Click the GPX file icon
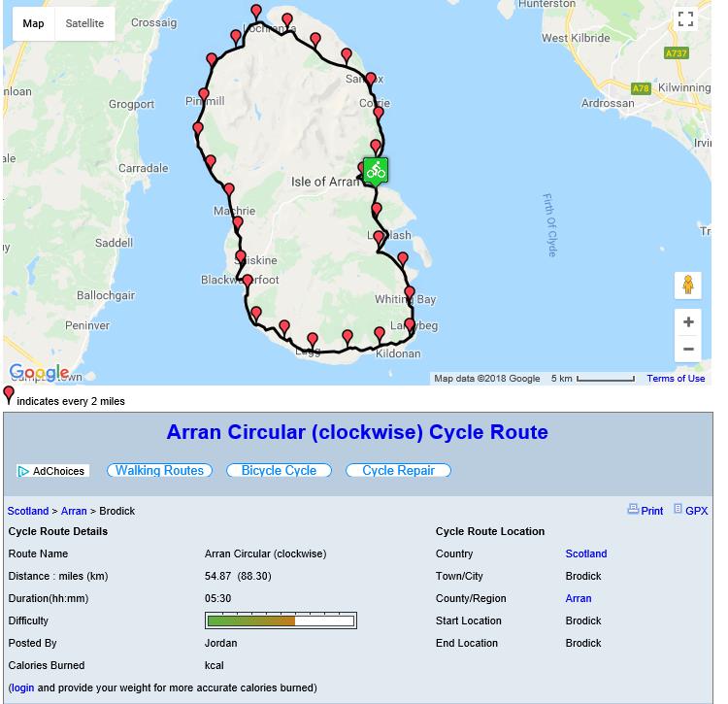The height and width of the screenshot is (704, 728). pyautogui.click(x=678, y=509)
